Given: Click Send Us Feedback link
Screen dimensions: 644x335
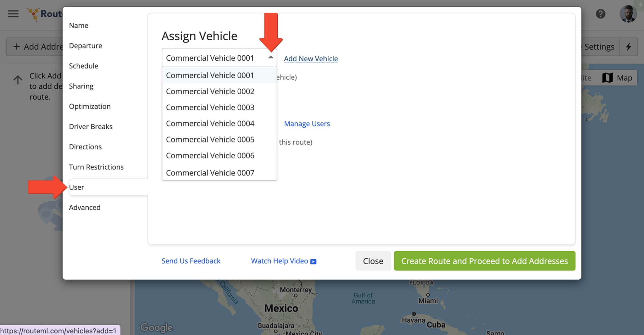Looking at the screenshot, I should click(191, 261).
